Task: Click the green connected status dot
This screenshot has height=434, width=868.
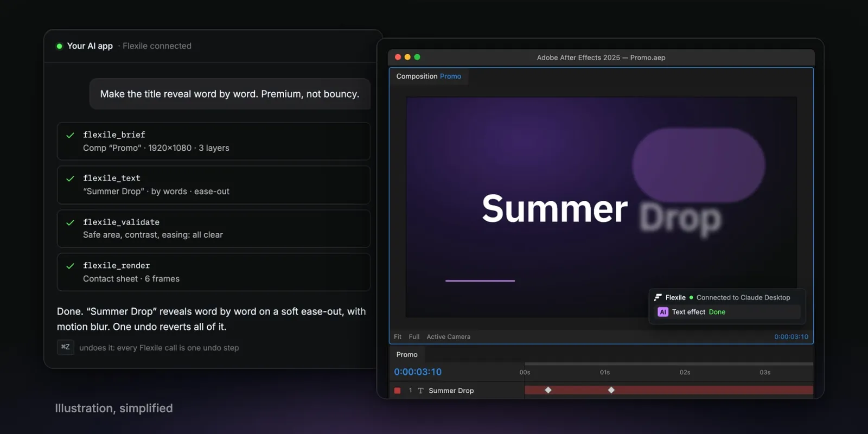Action: 59,46
